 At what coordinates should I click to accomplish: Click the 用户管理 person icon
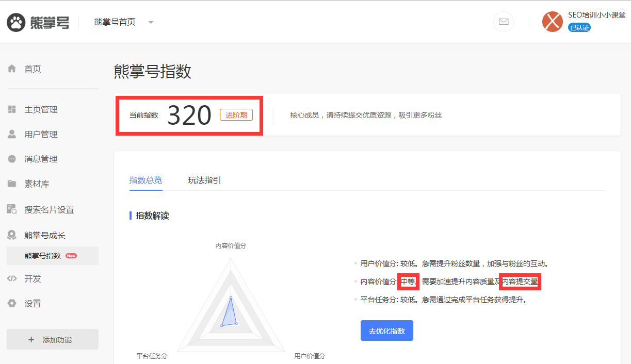coord(12,134)
